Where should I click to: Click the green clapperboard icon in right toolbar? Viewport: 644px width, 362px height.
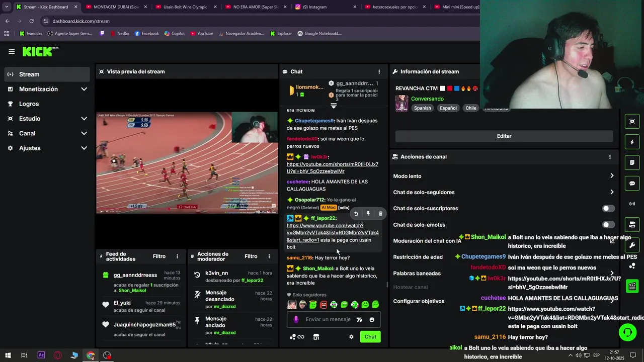(x=632, y=286)
